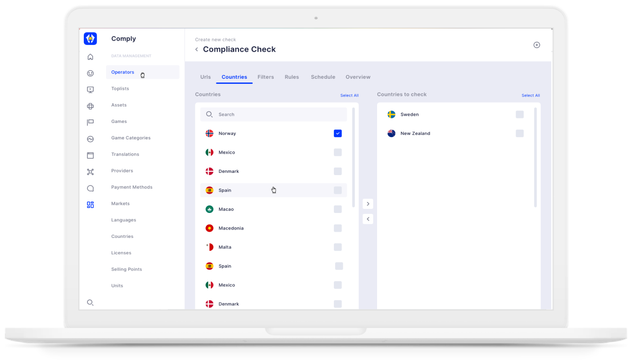Click the play screen sidebar icon
This screenshot has height=364, width=632.
(x=90, y=90)
